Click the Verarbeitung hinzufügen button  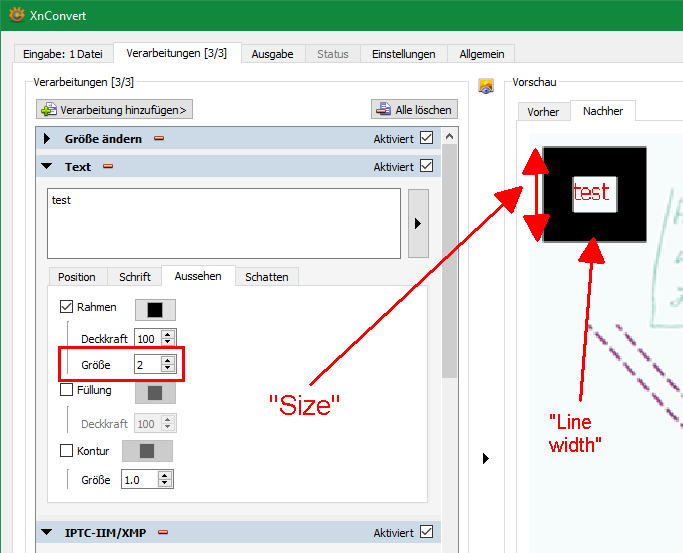click(x=115, y=109)
